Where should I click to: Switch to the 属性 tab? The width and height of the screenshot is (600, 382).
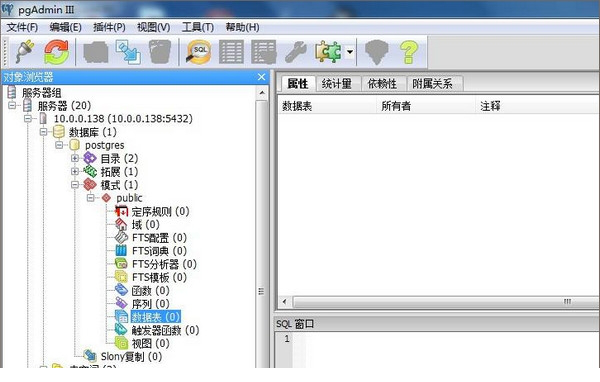[298, 83]
